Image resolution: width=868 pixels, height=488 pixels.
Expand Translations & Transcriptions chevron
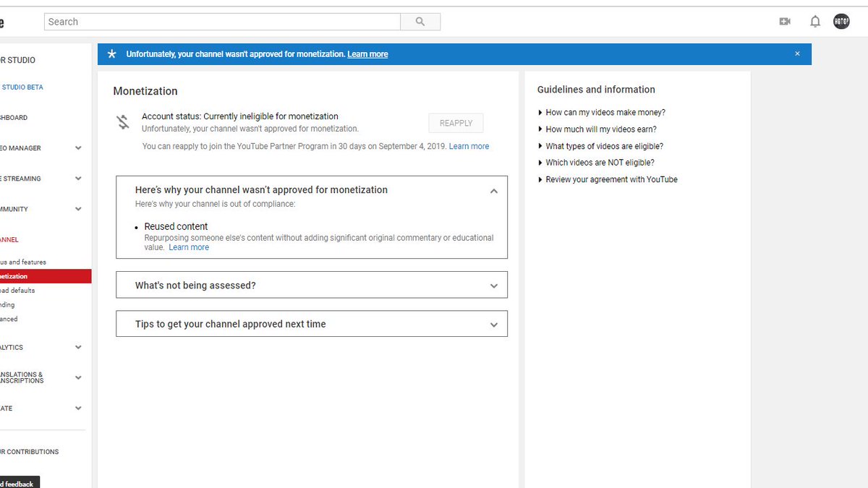coord(78,377)
